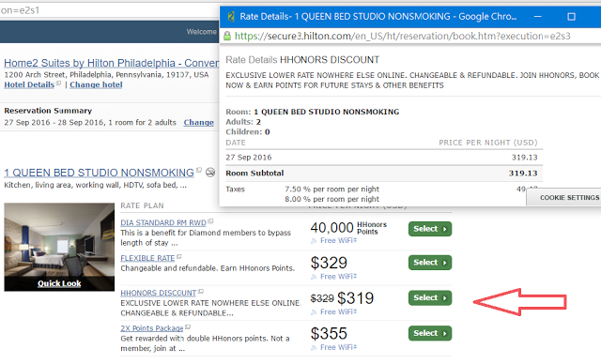This screenshot has width=601, height=364.
Task: Open COOKIE SETTINGS button
Action: pyautogui.click(x=569, y=198)
